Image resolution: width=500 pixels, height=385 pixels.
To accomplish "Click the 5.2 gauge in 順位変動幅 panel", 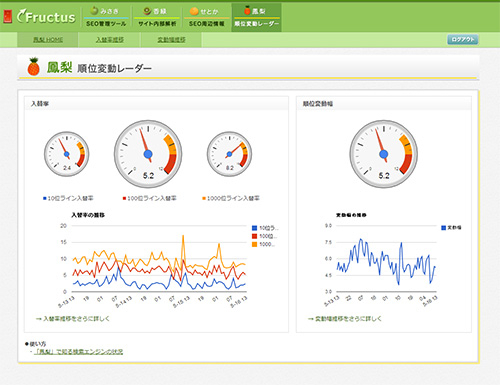I will [384, 154].
